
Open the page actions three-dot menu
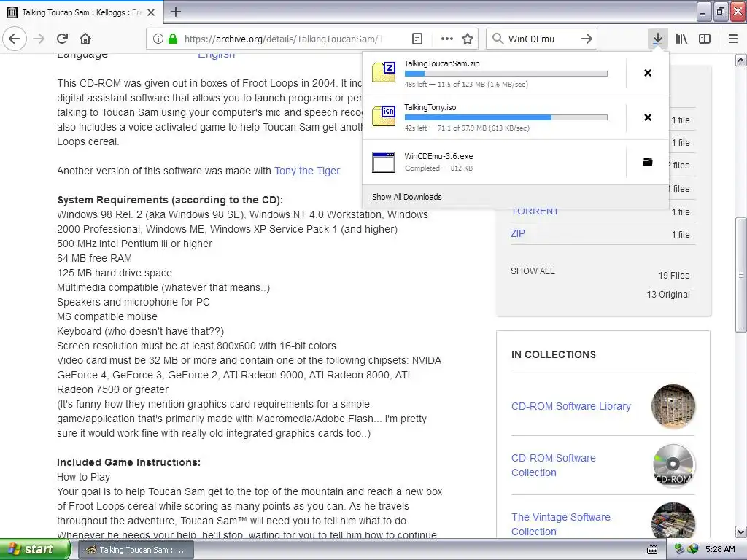coord(447,39)
